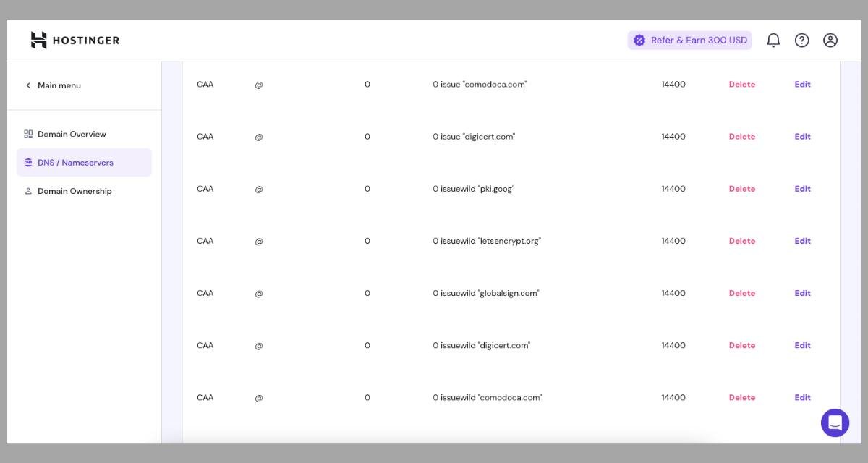This screenshot has width=868, height=463.
Task: Open the notifications bell
Action: [x=773, y=41]
